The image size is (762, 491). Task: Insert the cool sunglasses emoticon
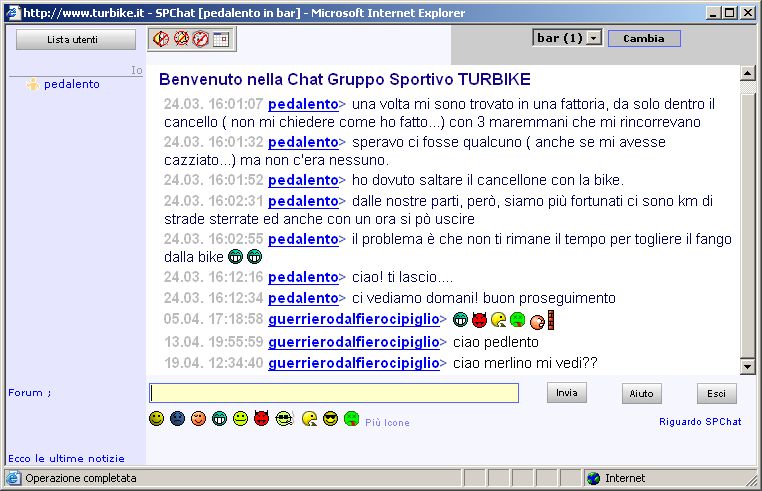click(x=330, y=419)
